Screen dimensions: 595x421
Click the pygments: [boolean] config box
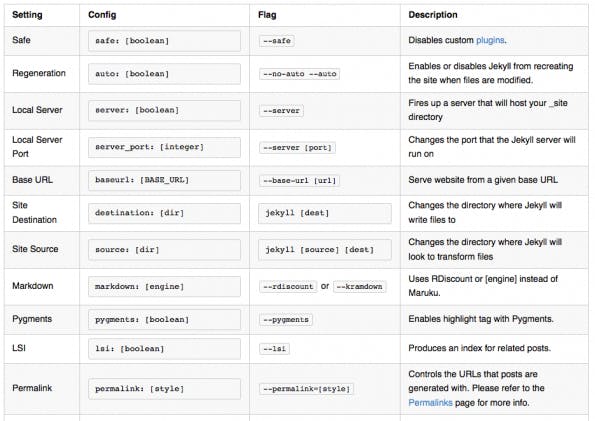tap(164, 319)
